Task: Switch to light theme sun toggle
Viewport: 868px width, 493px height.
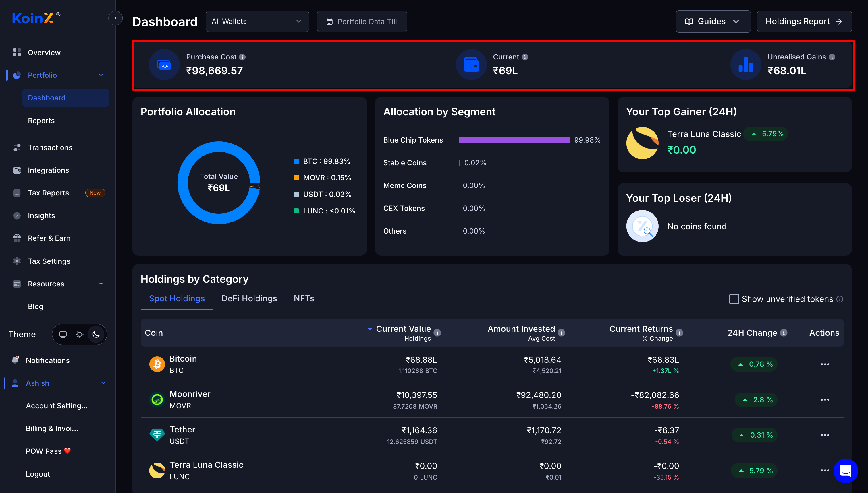Action: (80, 334)
